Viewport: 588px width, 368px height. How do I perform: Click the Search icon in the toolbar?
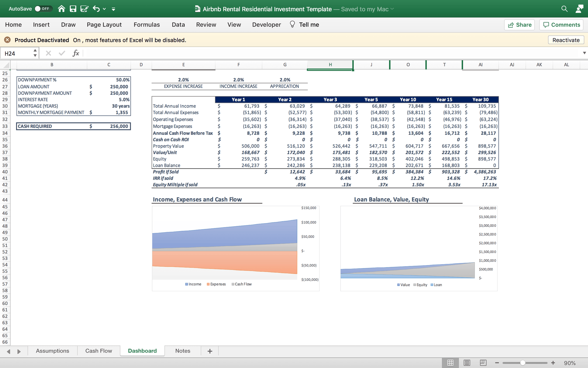(x=564, y=8)
